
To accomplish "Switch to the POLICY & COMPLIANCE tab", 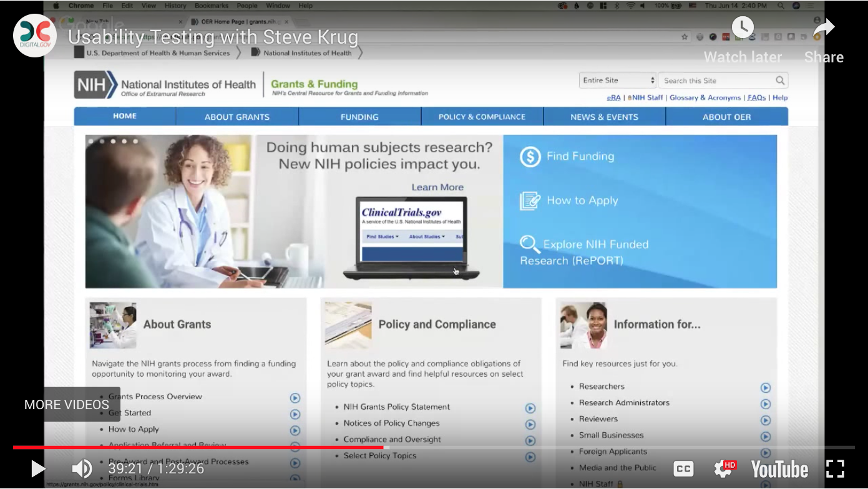I will [x=482, y=117].
